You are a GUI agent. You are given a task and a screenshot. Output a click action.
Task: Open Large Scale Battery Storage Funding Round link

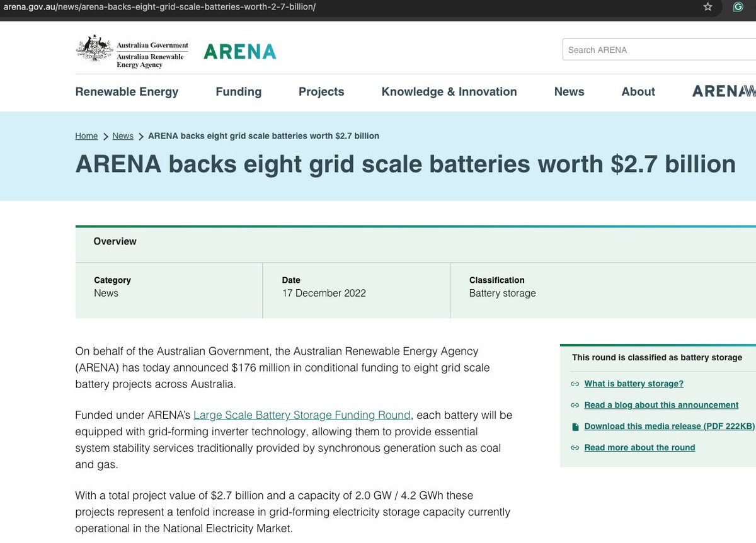coord(302,415)
